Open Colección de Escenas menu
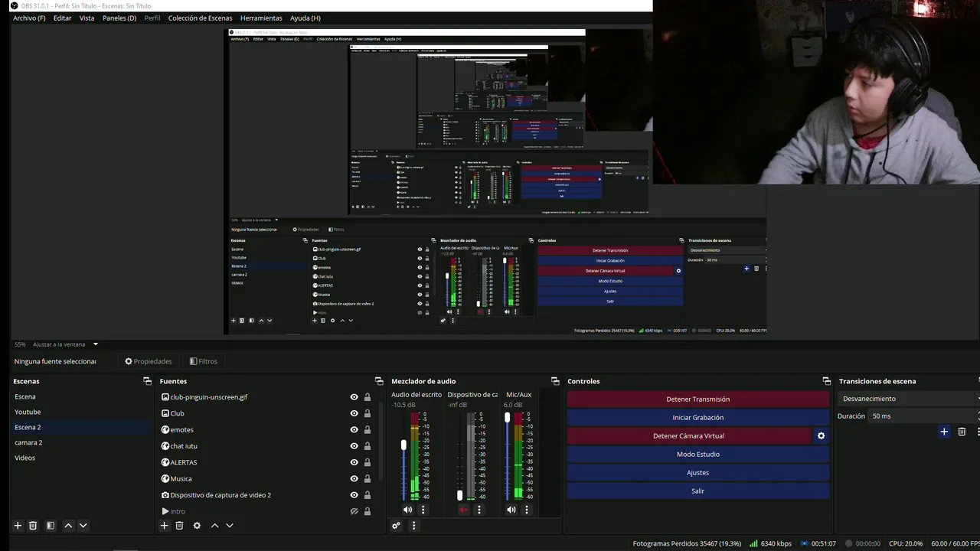This screenshot has height=551, width=980. (x=200, y=18)
